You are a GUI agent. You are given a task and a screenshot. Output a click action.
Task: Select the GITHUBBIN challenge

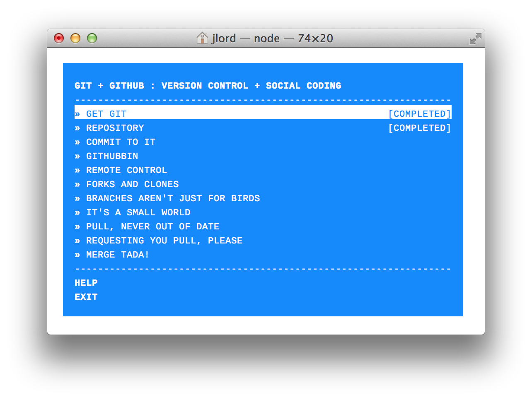(112, 156)
